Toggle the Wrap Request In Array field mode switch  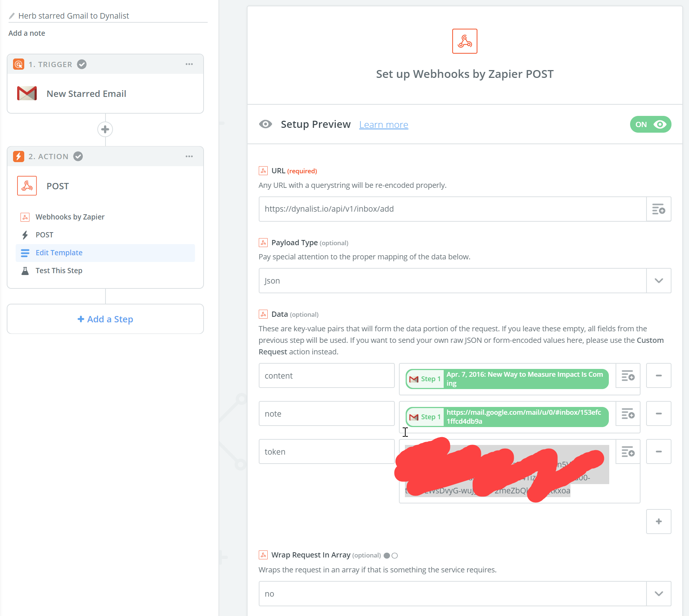[390, 556]
